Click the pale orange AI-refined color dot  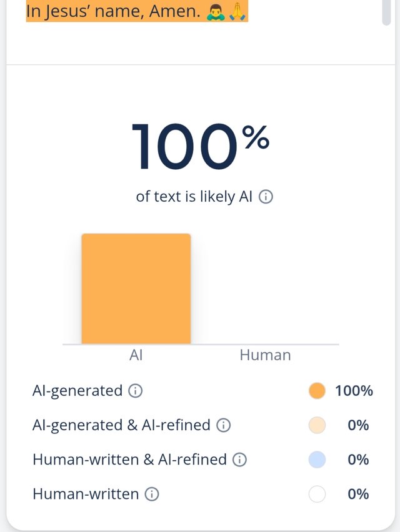pyautogui.click(x=317, y=425)
